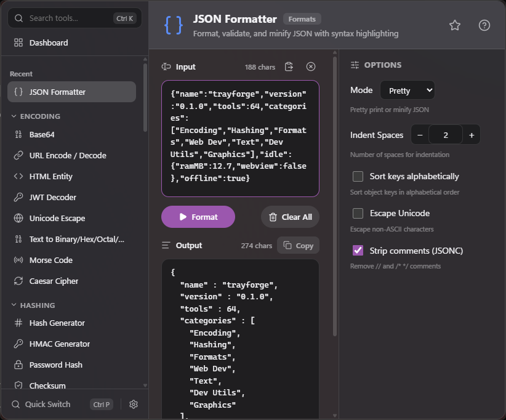Screen dimensions: 506x420
Task: Click the Options sliders icon
Action: pos(355,65)
